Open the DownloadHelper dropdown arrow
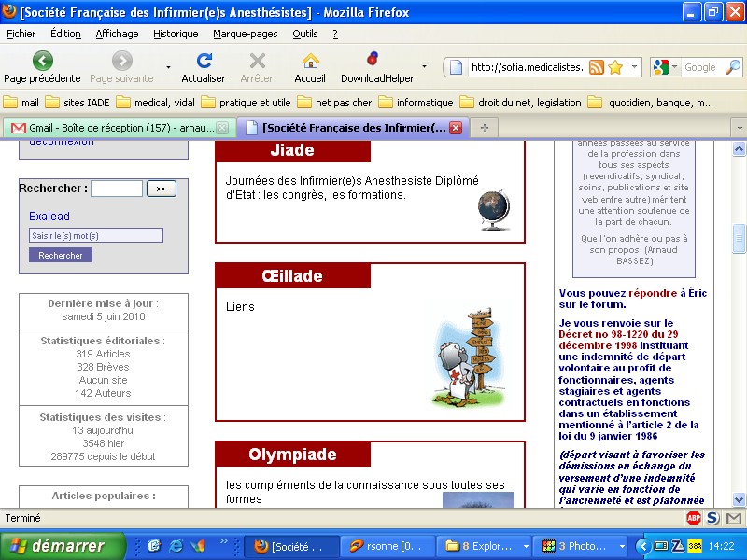Screen dimensions: 747x560 point(424,67)
